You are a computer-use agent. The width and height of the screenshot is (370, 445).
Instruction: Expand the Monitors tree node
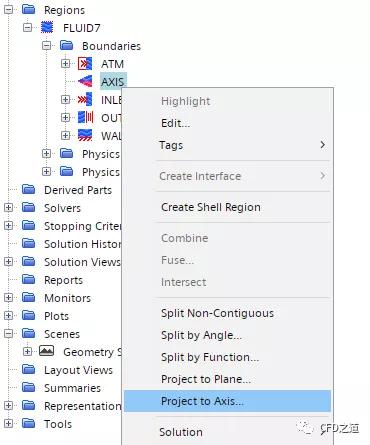click(8, 298)
